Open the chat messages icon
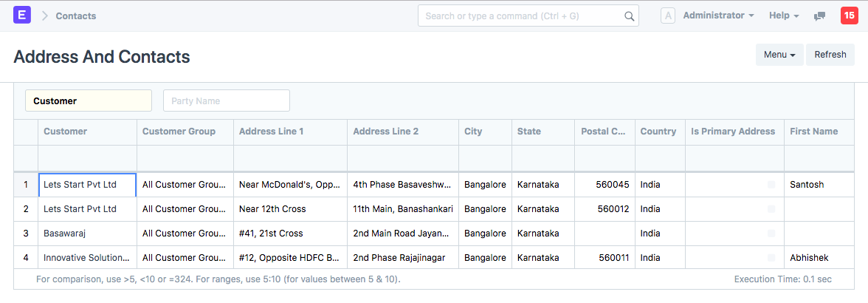 819,16
